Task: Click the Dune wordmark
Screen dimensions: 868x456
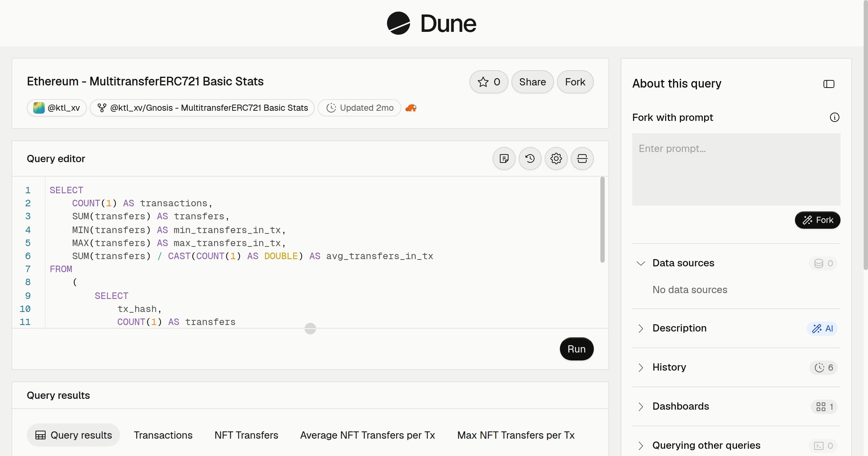Action: coord(448,24)
